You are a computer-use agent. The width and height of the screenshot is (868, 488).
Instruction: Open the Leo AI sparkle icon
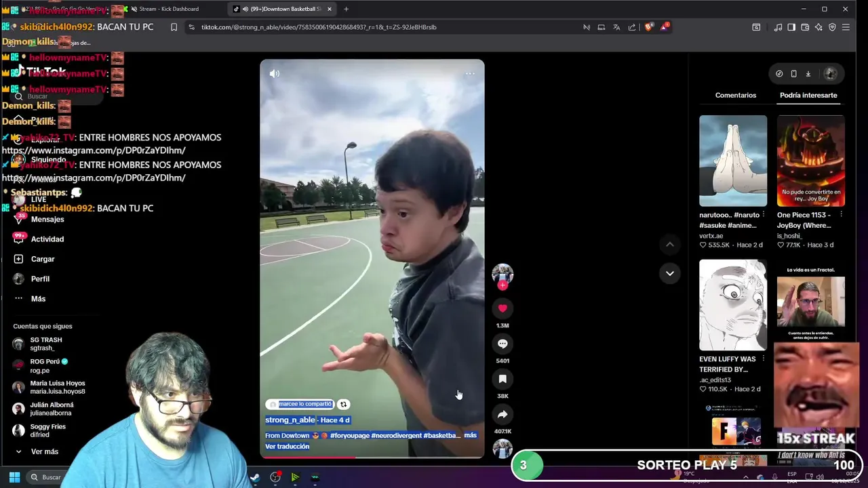click(x=818, y=27)
